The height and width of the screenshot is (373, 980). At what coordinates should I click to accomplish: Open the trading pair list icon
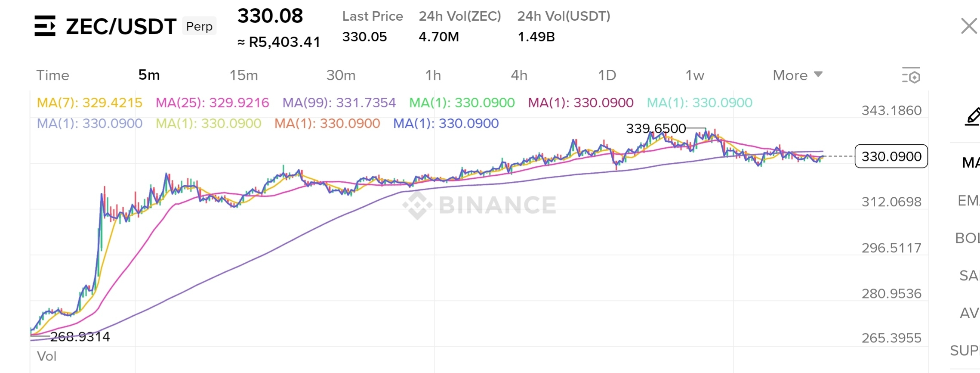[x=45, y=26]
